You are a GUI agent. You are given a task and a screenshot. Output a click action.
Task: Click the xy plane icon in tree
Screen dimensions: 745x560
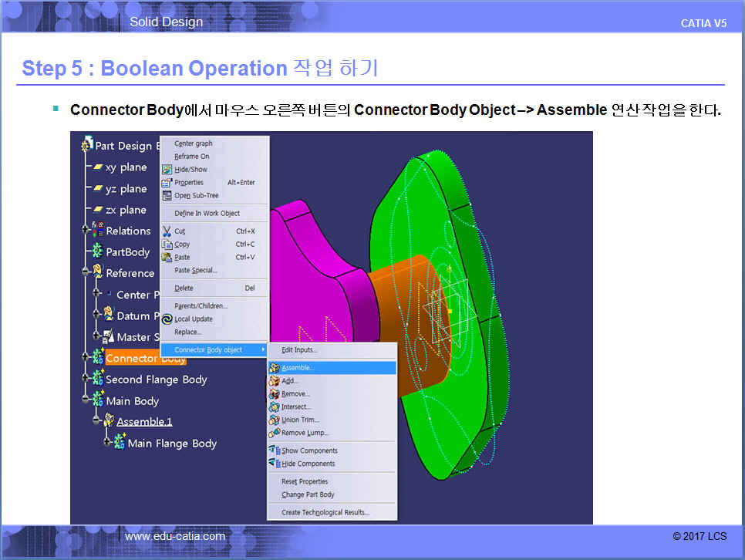click(98, 167)
